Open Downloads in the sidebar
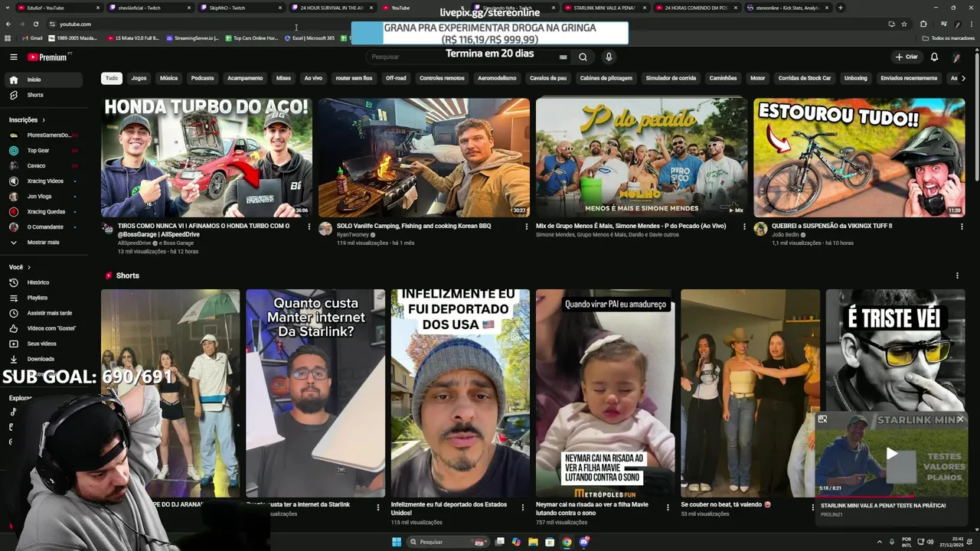This screenshot has width=980, height=551. click(44, 359)
